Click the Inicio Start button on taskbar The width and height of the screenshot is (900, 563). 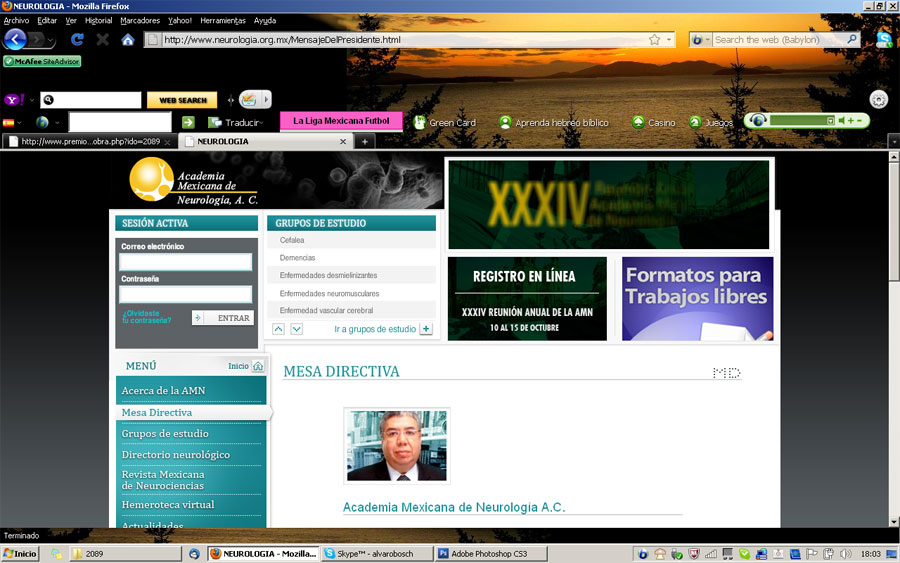point(20,554)
